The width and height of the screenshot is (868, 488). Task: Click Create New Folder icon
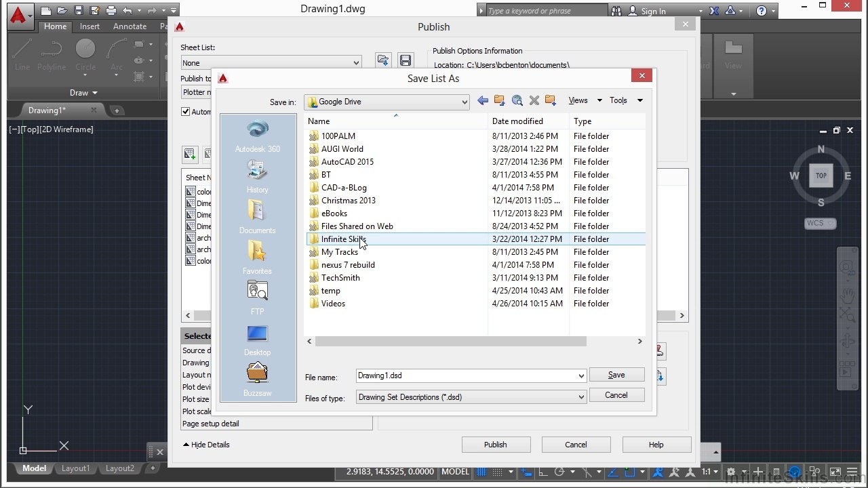[551, 100]
